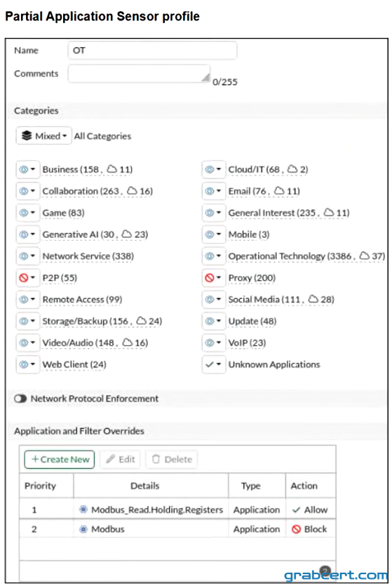The image size is (392, 586).
Task: Click the Modbus_Read.Holding.Registers signature icon
Action: pos(83,510)
